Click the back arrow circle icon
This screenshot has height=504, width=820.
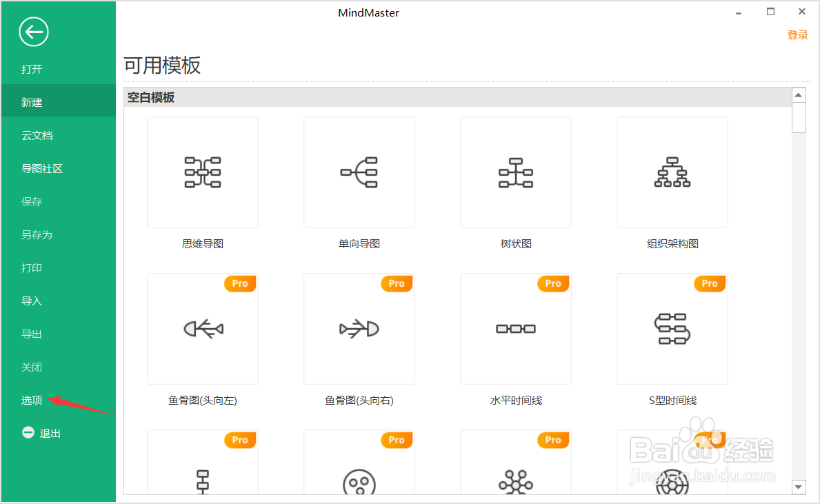coord(34,32)
